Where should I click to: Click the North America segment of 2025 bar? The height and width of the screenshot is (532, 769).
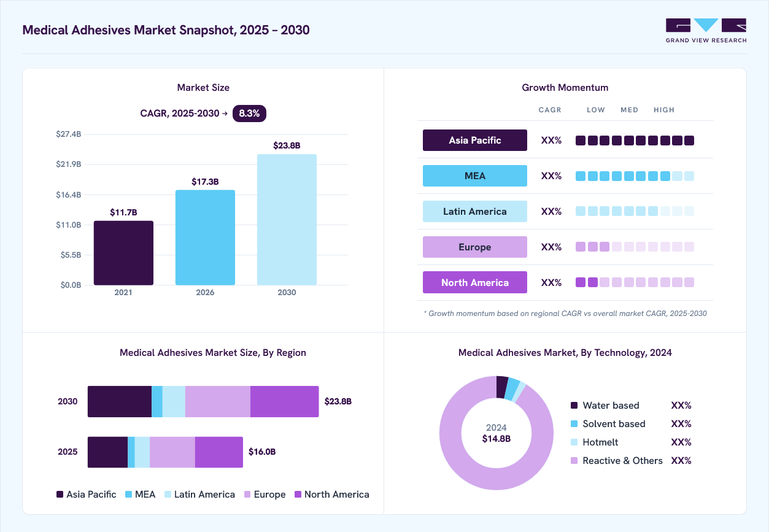tap(219, 452)
